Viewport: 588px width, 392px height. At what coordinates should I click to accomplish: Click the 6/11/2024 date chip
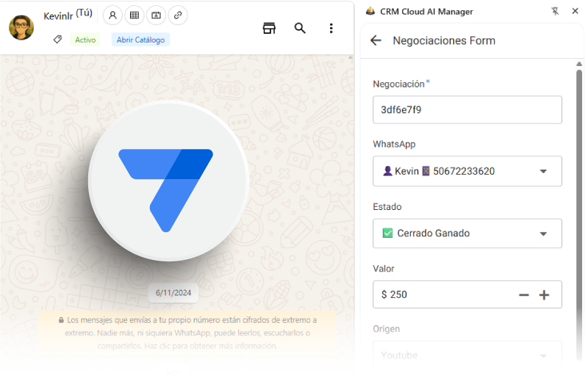point(173,293)
